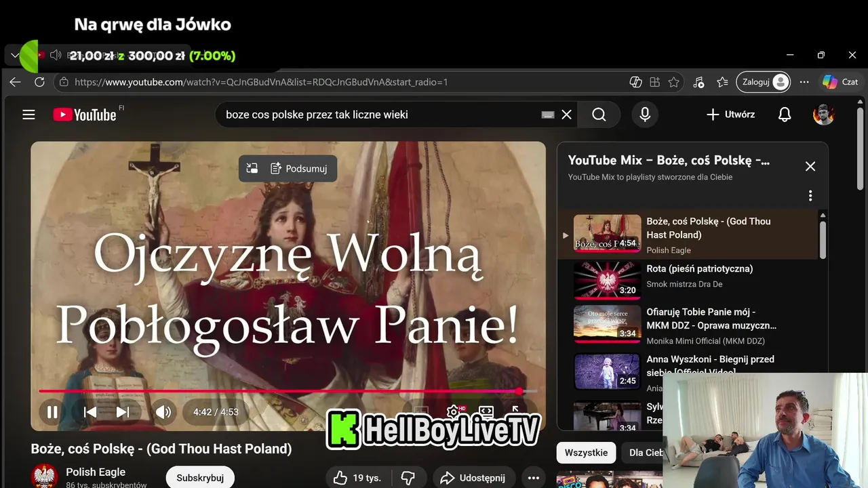Open Polish Eagle channel name link
Screen dimensions: 868x488
96,472
